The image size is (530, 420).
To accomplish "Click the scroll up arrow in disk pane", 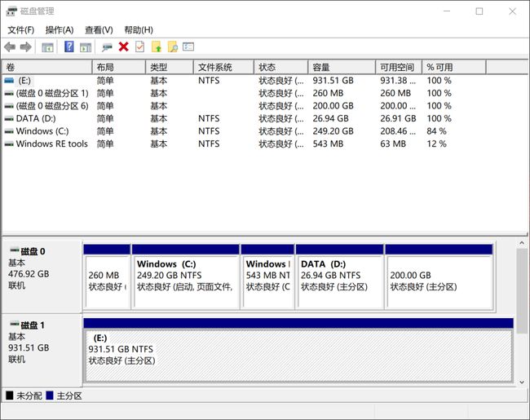I will 522,243.
